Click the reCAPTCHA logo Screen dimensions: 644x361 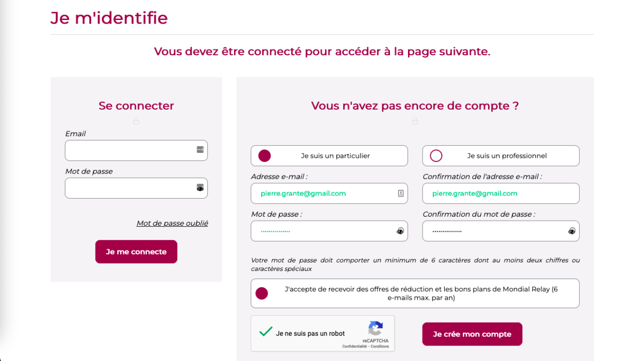click(x=376, y=327)
